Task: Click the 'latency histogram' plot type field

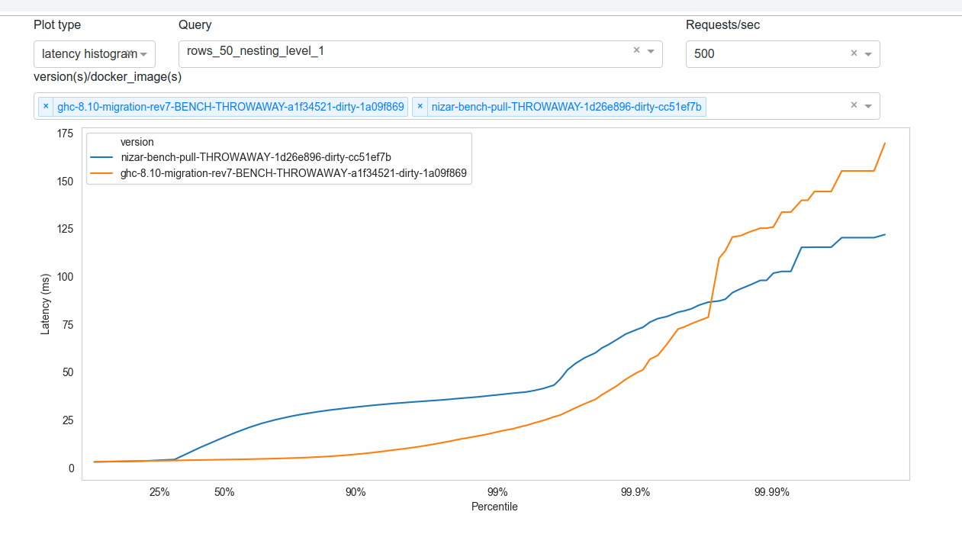Action: point(95,54)
